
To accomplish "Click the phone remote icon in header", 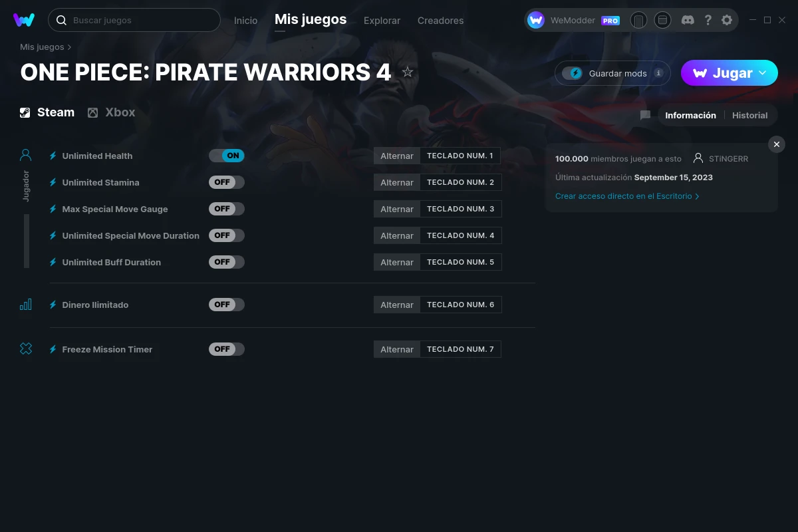I will pos(638,20).
